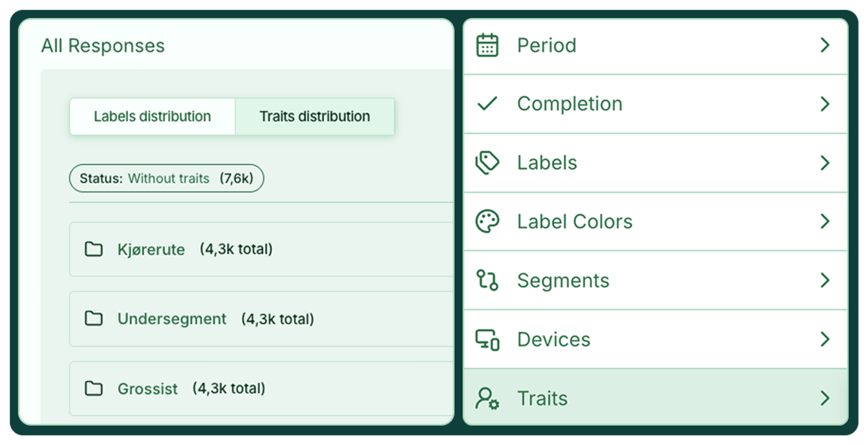The height and width of the screenshot is (445, 868).
Task: Open the Labels menu entry
Action: (655, 163)
